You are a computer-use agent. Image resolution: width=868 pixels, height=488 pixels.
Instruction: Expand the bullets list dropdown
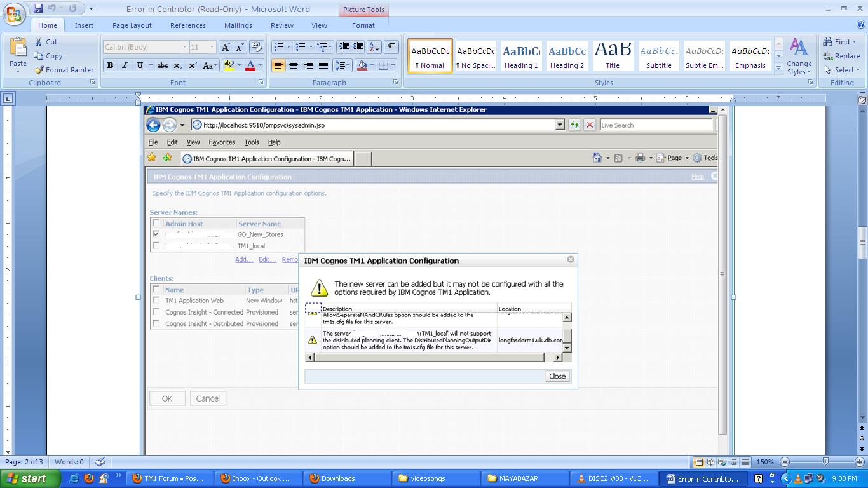[x=288, y=47]
